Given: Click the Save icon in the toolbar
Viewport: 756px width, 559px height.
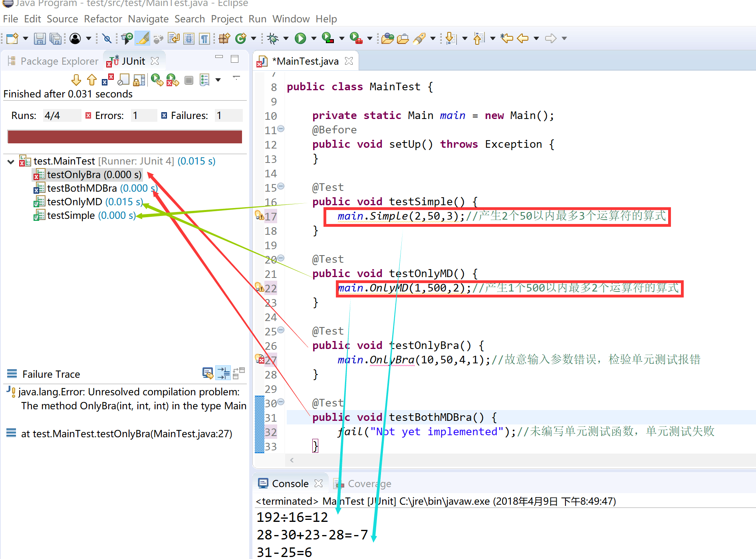Looking at the screenshot, I should click(x=40, y=38).
